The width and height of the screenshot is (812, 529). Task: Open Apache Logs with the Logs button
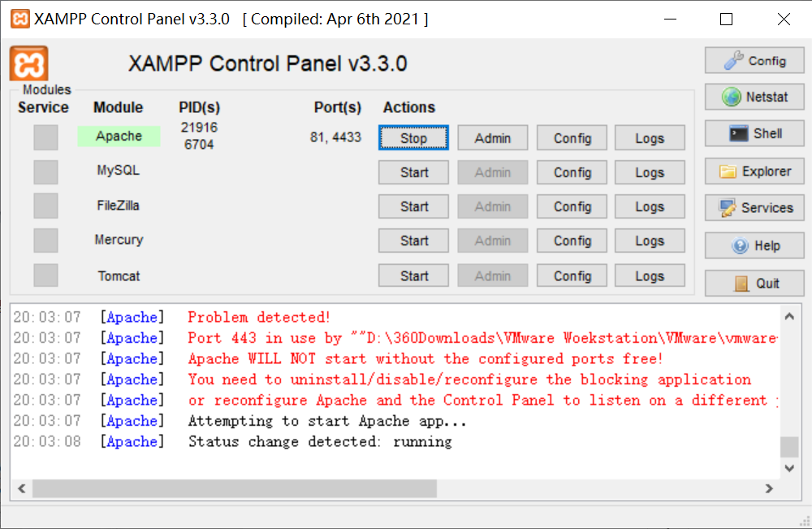pos(650,137)
